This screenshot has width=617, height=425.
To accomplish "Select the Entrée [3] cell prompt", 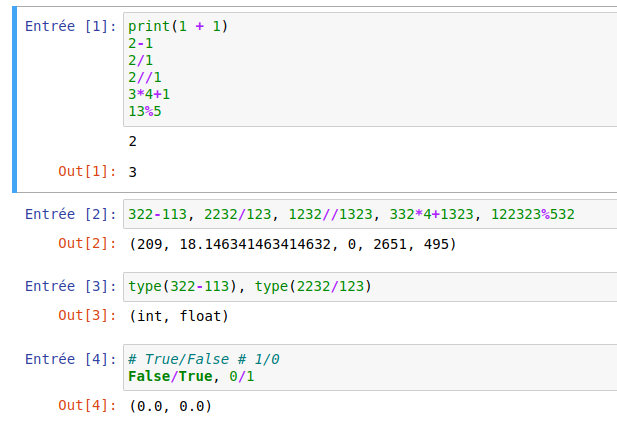I will [x=71, y=287].
